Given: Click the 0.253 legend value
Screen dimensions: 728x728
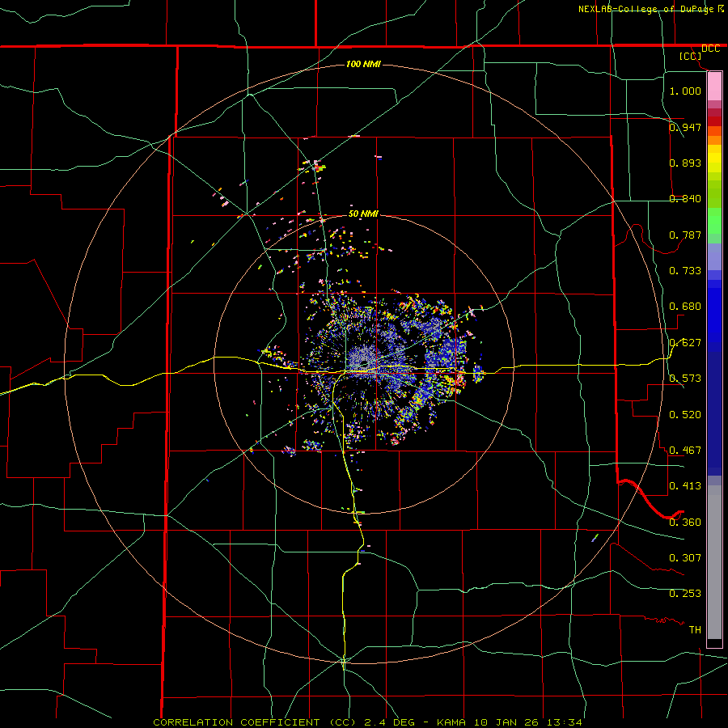Looking at the screenshot, I should click(685, 594).
